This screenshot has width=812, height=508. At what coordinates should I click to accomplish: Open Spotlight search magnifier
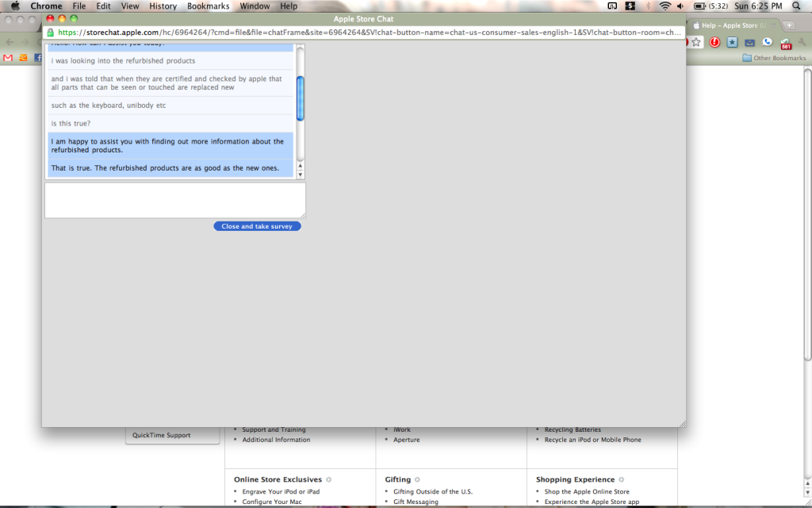click(x=796, y=6)
